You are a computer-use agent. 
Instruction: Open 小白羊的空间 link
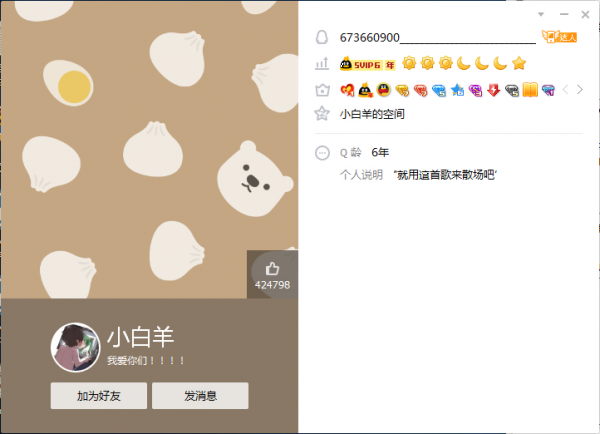pyautogui.click(x=372, y=114)
